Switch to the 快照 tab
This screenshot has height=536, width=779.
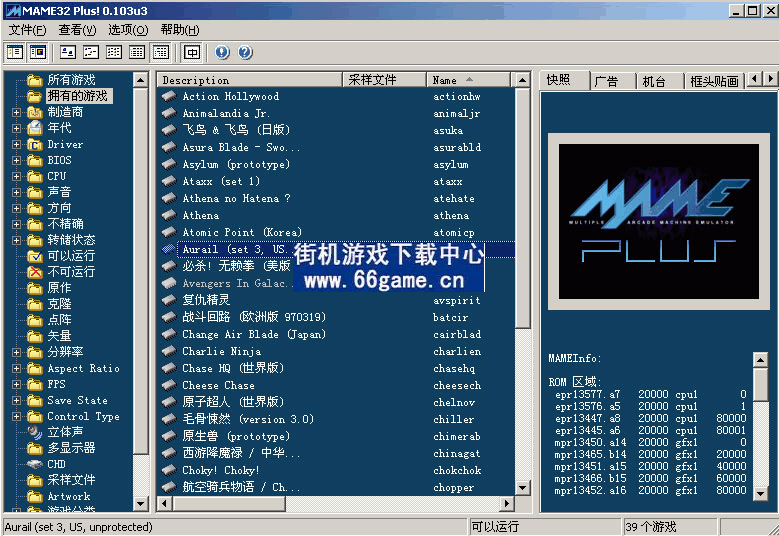tap(564, 80)
